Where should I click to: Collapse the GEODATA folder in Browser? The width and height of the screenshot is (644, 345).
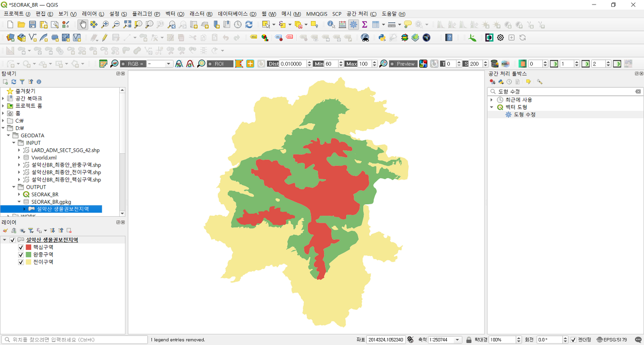point(9,135)
